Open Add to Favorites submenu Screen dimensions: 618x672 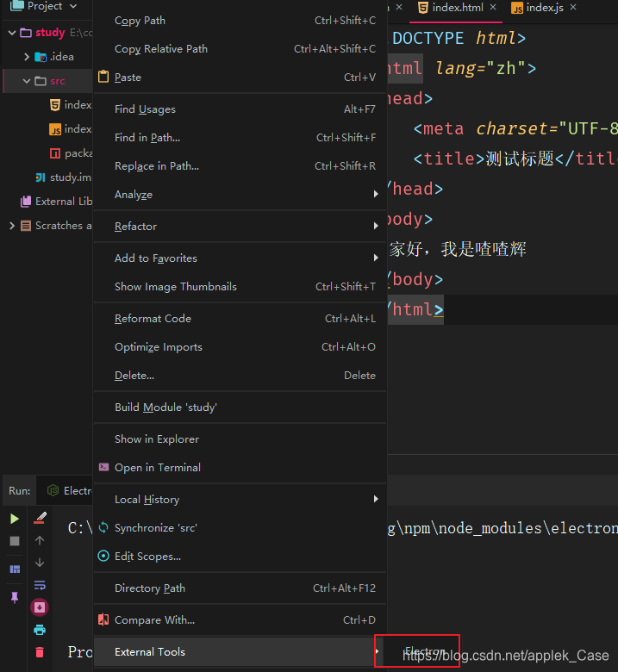point(240,258)
